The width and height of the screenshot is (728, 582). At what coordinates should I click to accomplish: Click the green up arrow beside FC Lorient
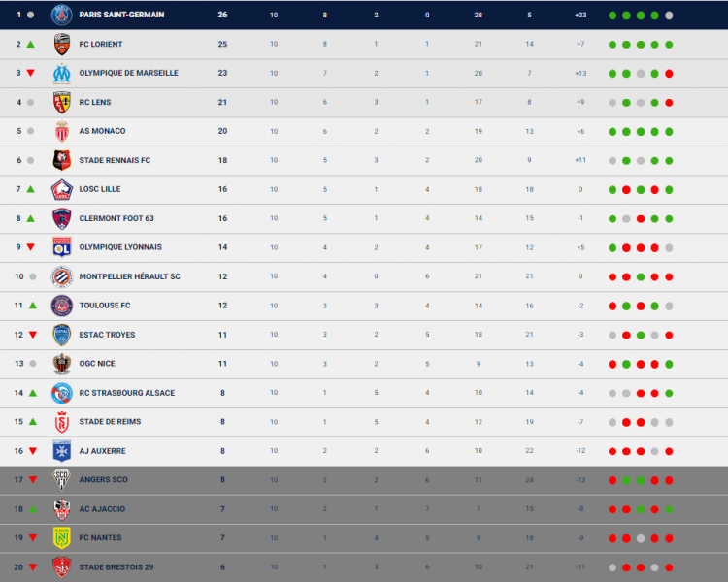[31, 44]
